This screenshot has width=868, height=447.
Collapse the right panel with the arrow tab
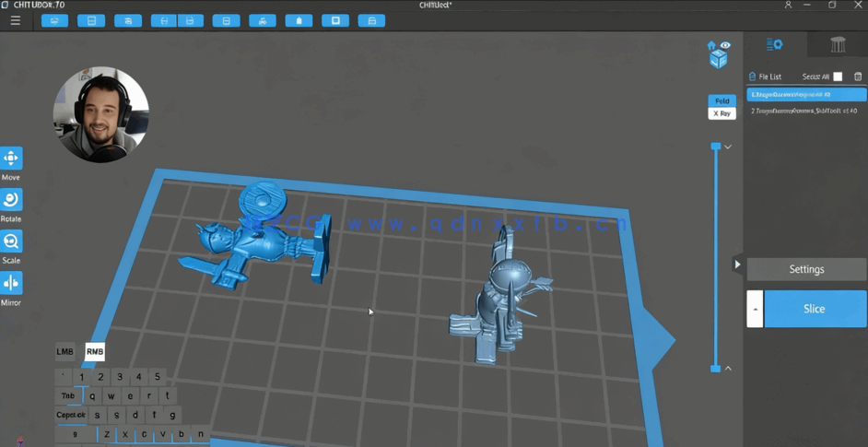point(737,265)
